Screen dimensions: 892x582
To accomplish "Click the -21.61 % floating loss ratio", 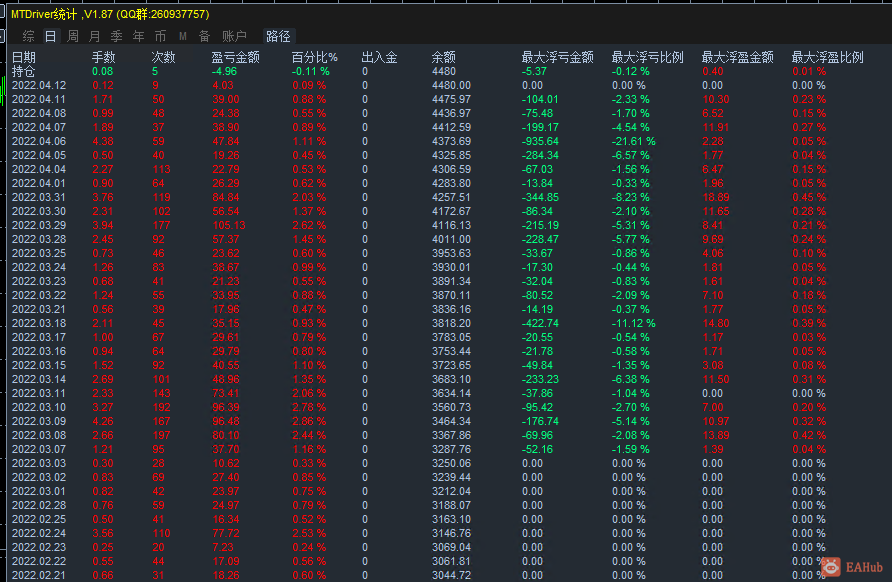I will pos(633,141).
